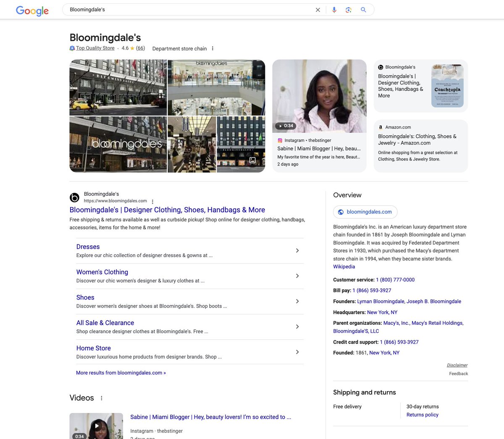The width and height of the screenshot is (504, 439).
Task: Open the Home Store link
Action: coord(94,348)
